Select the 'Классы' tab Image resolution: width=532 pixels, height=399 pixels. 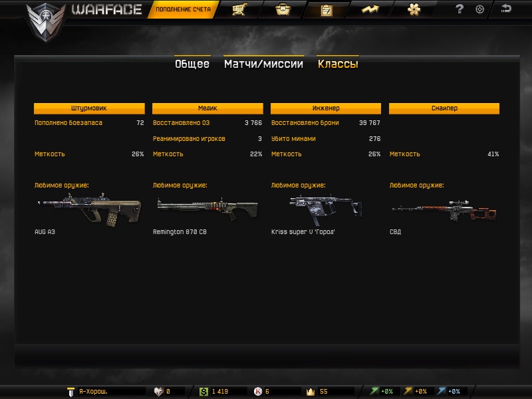(338, 64)
